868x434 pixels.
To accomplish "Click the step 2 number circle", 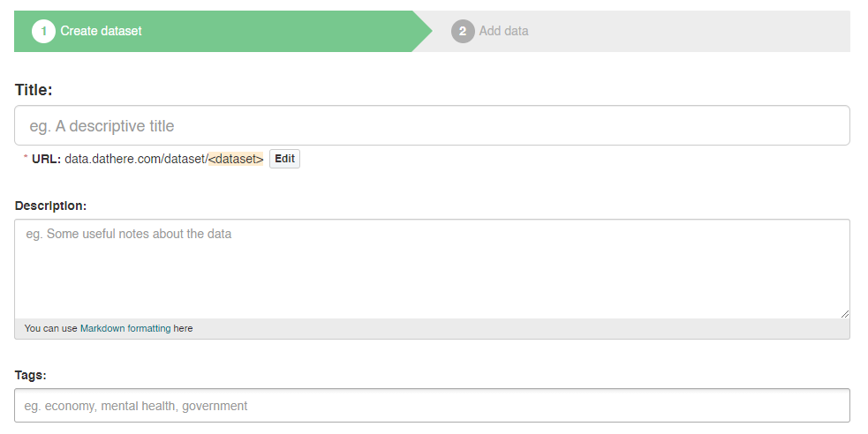I will tap(463, 32).
